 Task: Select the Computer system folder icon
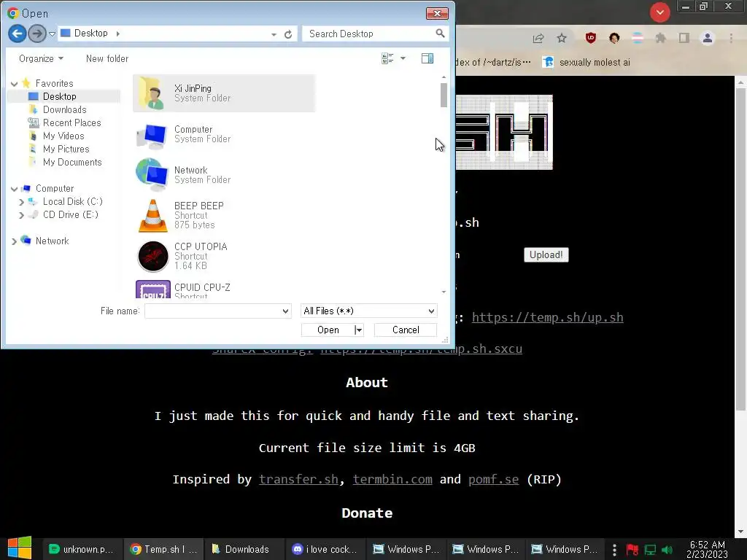[x=152, y=135]
